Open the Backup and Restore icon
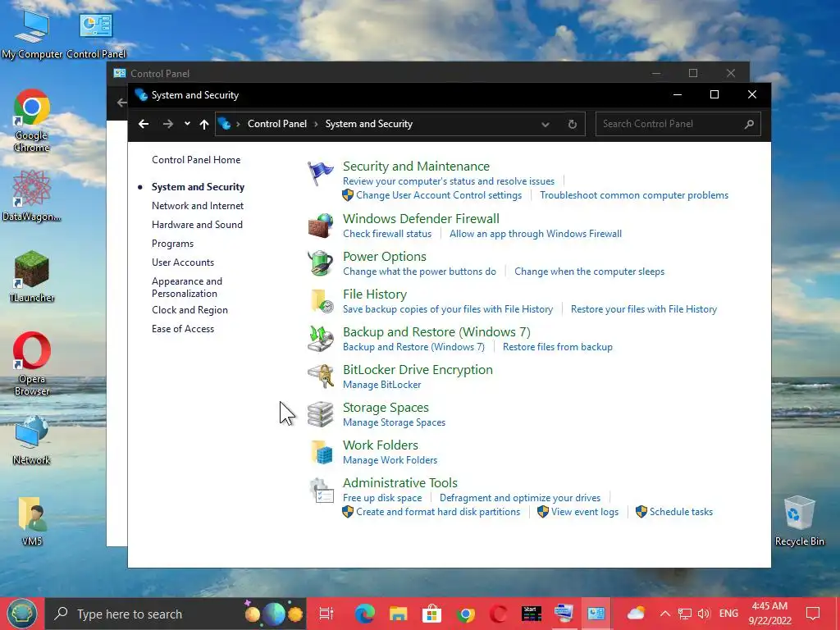840x630 pixels. pos(321,339)
